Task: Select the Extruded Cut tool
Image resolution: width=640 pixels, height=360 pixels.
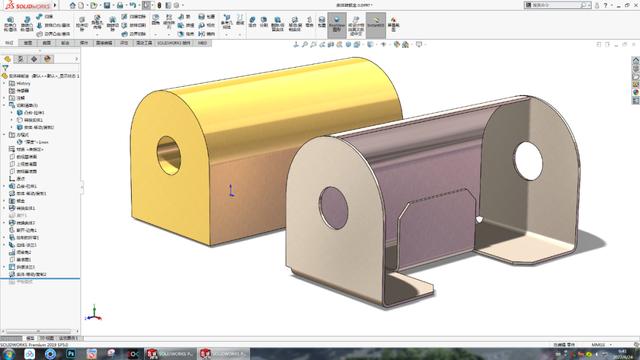Action: [82, 24]
